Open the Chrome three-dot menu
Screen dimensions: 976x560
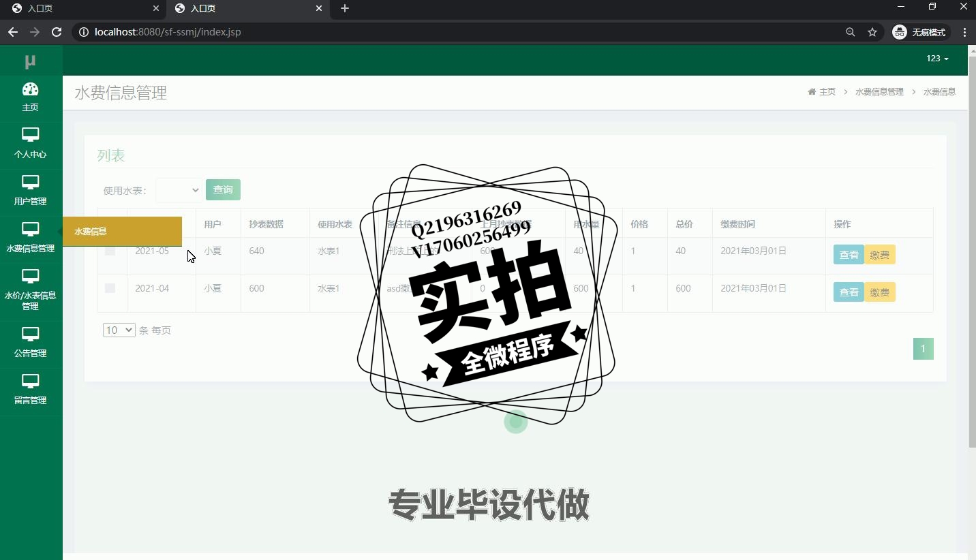point(964,32)
